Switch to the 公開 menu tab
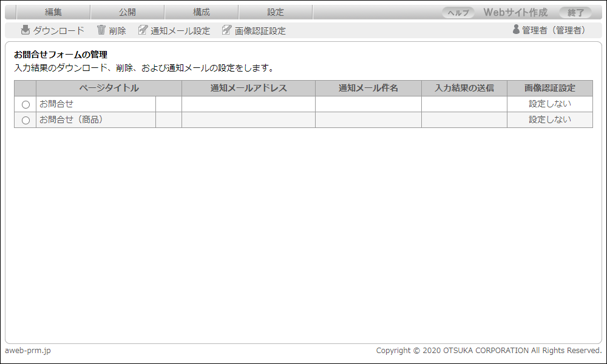 [x=127, y=12]
